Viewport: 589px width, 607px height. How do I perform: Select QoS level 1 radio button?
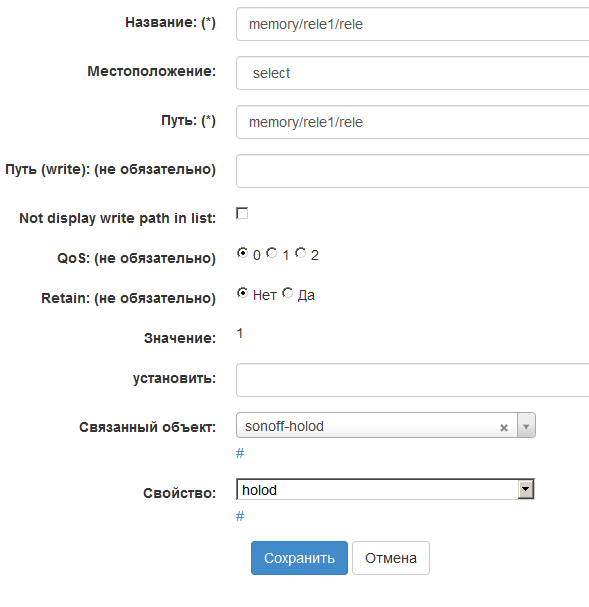pyautogui.click(x=272, y=253)
